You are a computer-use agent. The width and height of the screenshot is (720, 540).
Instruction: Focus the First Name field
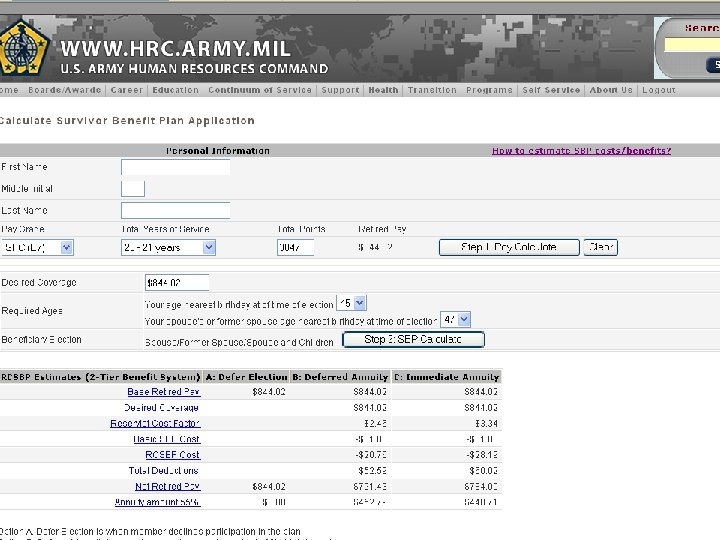175,167
